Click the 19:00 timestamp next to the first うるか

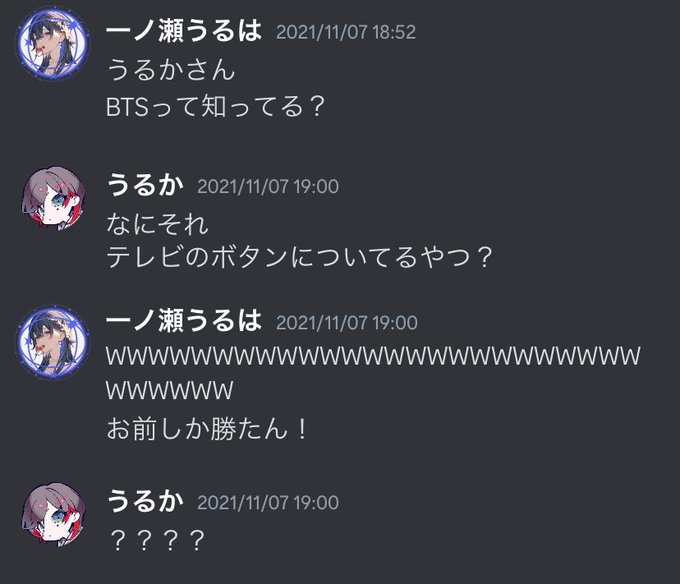tap(268, 187)
